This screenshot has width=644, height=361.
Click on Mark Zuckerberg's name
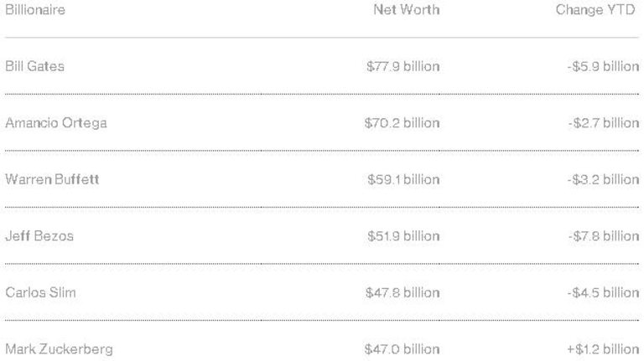[x=59, y=348]
